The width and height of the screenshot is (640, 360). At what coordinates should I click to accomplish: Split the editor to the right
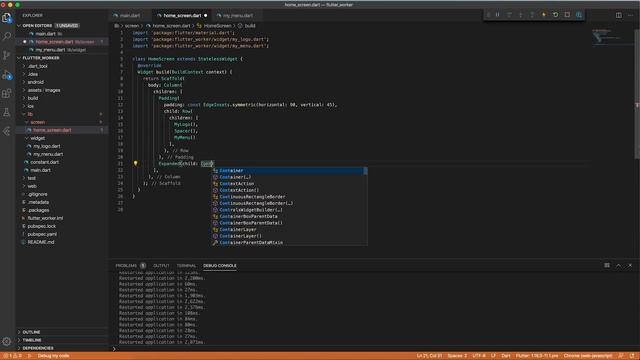(619, 15)
